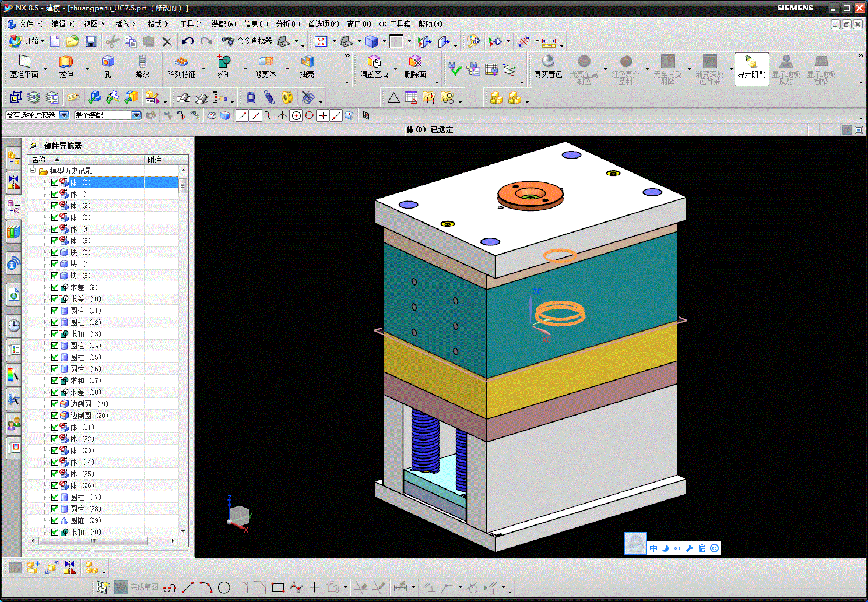Sort by the 名称 column header
Viewport: 868px width, 602px height.
[86, 160]
